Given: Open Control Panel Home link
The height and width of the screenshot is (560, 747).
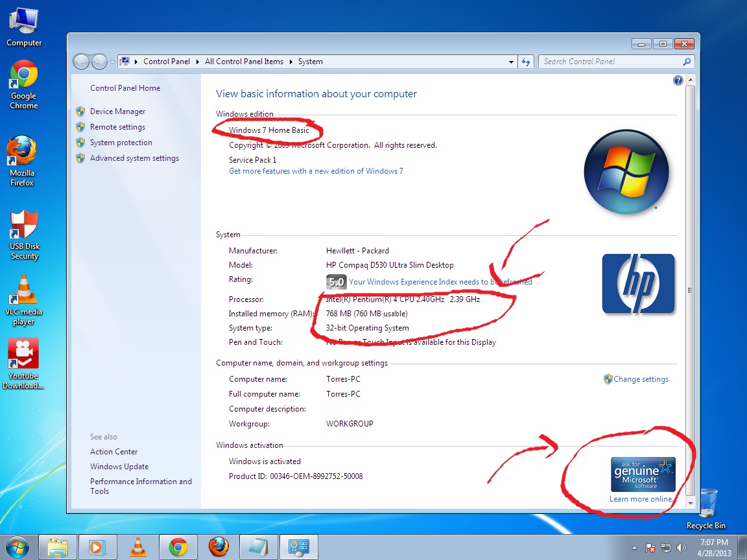Looking at the screenshot, I should 124,88.
